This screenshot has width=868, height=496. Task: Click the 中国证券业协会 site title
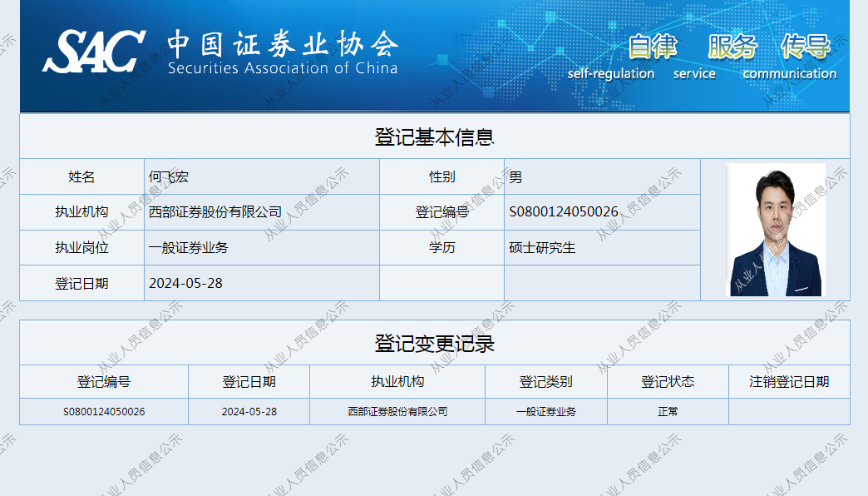(283, 43)
